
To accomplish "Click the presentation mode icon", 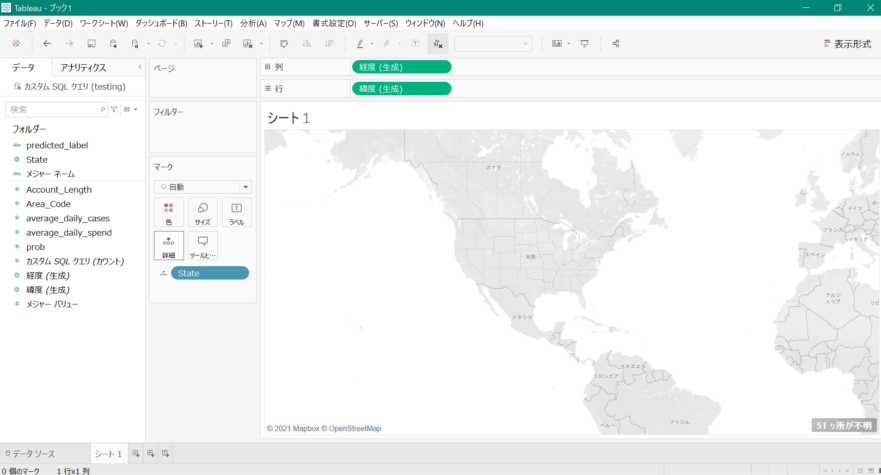I will (585, 44).
